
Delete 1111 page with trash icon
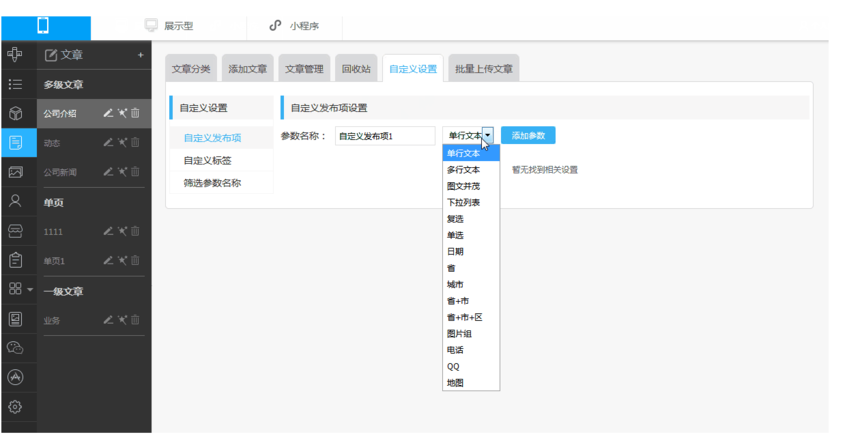click(x=135, y=231)
